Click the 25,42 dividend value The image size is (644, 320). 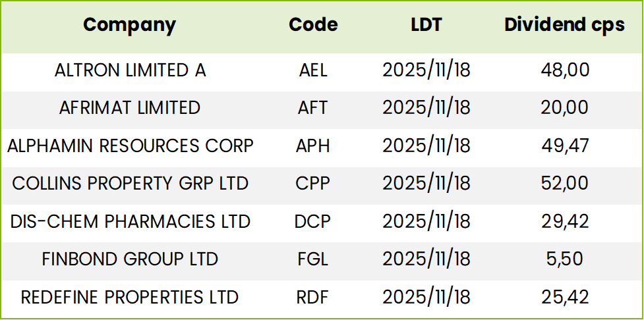pyautogui.click(x=565, y=297)
